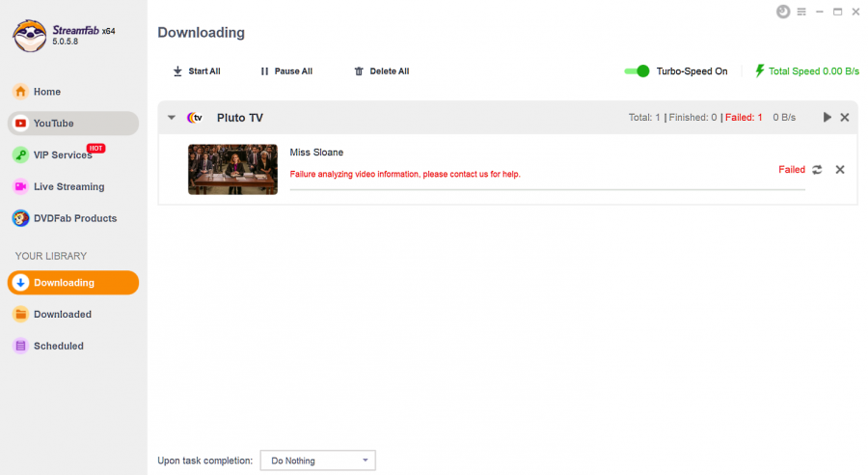
Task: Click the Live Streaming camera icon
Action: (20, 186)
